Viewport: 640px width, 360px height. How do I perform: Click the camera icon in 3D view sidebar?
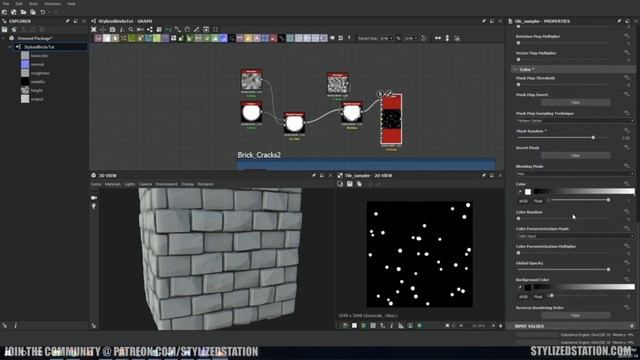tap(94, 198)
